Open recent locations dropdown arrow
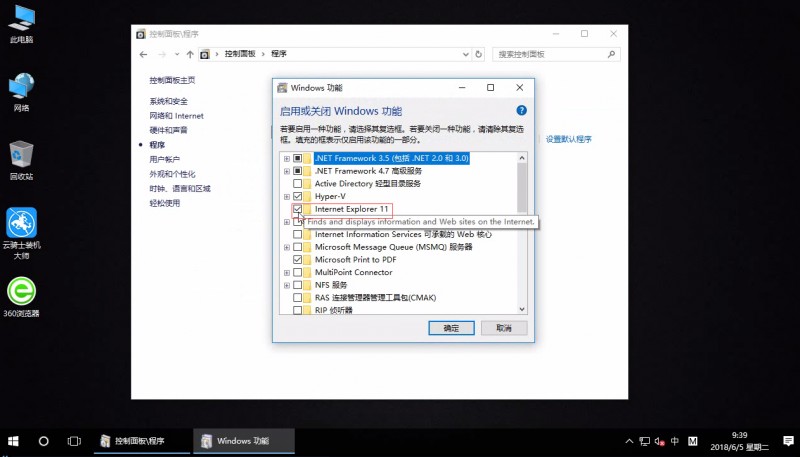 [177, 54]
